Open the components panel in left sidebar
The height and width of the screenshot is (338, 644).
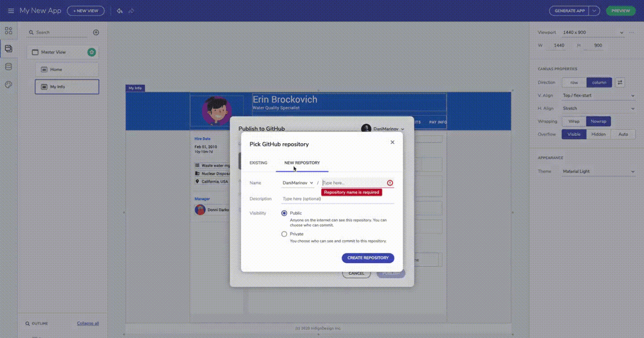point(8,31)
